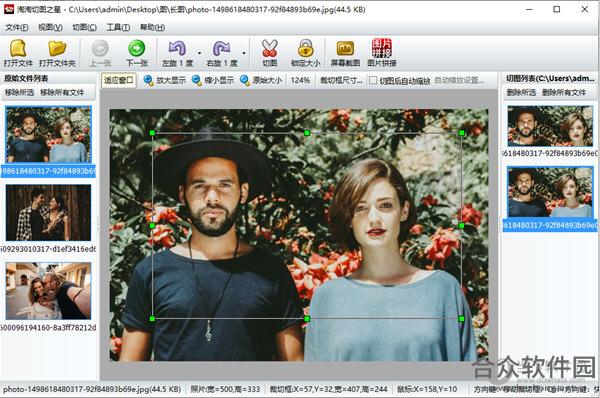Click the top-right green crop handle
The image size is (600, 398).
coord(461,133)
